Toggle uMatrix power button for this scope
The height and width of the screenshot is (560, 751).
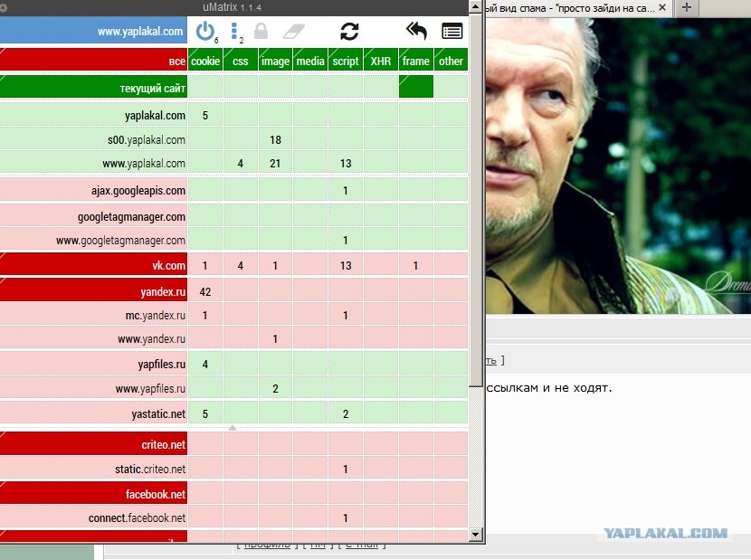(205, 32)
